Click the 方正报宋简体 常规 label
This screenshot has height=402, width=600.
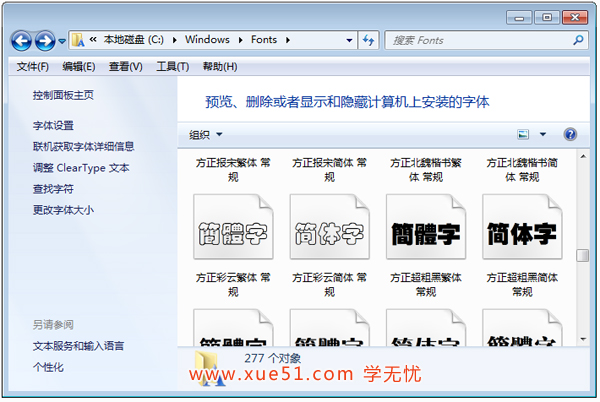(329, 170)
